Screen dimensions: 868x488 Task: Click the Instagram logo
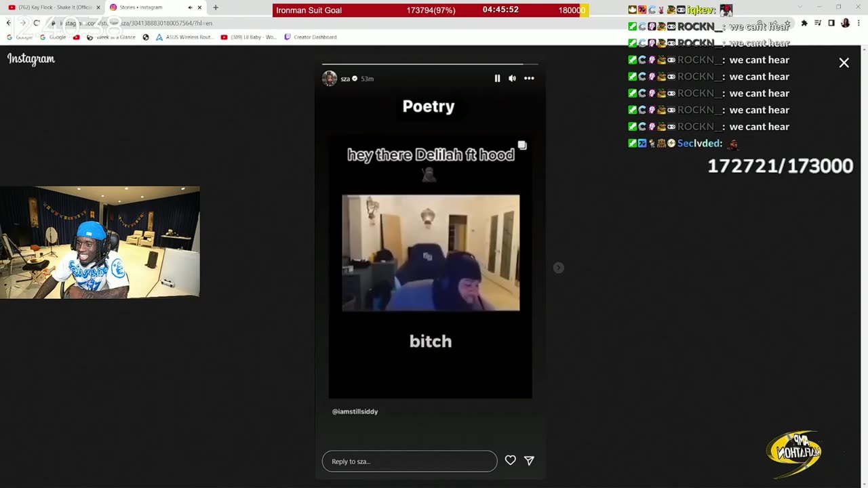coord(31,59)
